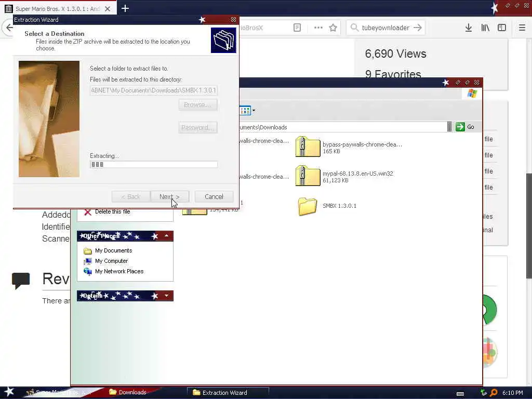Go to My Computer in Other Places
This screenshot has width=532, height=399.
click(111, 261)
